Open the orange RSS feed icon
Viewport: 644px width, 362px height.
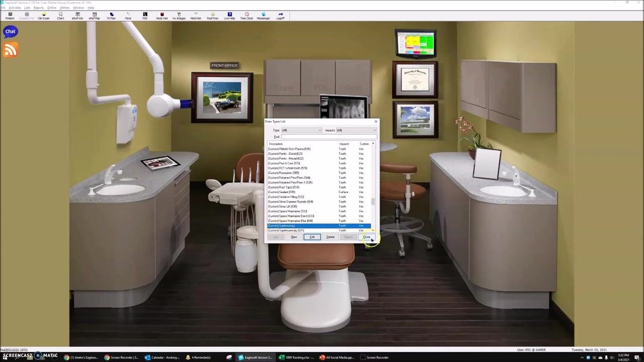10,50
